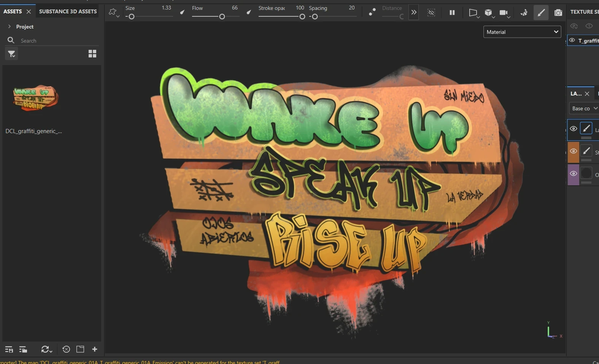Select the DCL_graffiti_generic asset thumbnail
Screen dimensions: 599x364
click(x=35, y=98)
